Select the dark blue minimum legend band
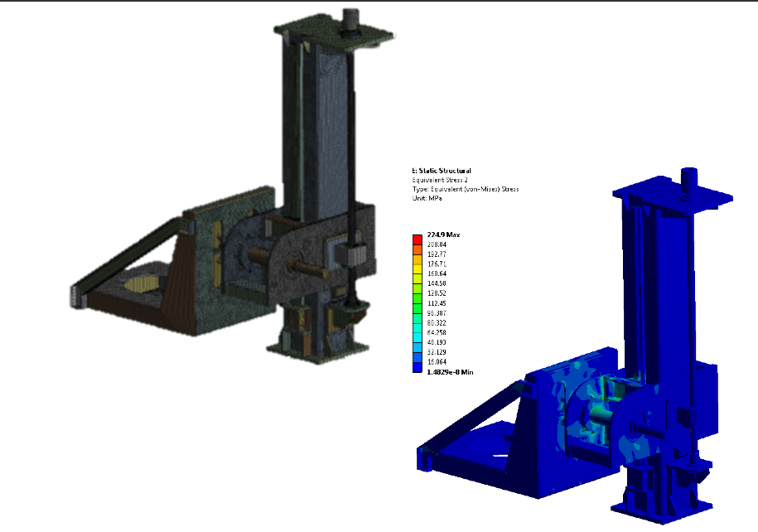Screen dimensions: 758x532 click(x=418, y=368)
